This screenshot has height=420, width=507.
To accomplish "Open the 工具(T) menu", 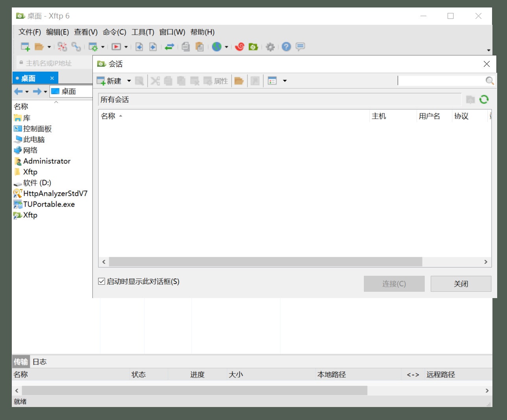I will click(143, 32).
